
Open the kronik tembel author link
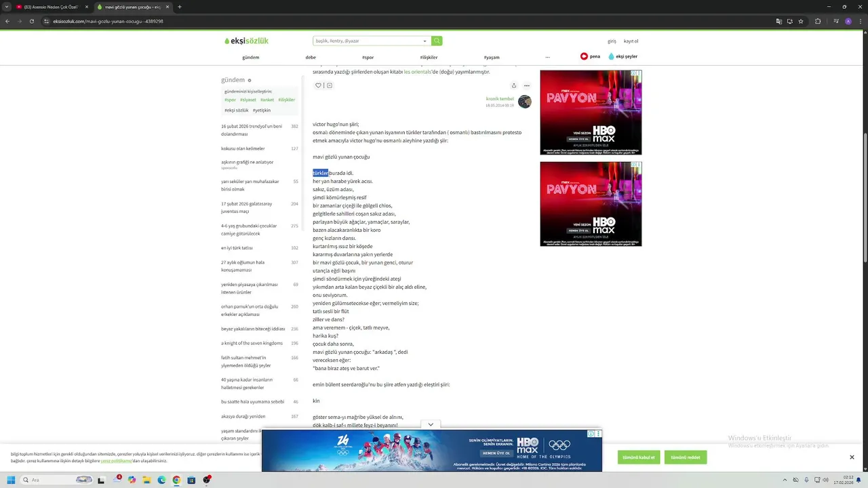[500, 99]
